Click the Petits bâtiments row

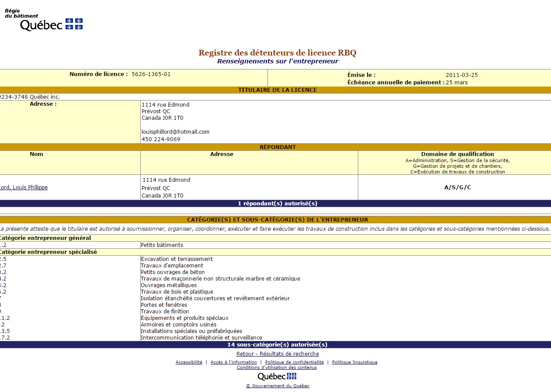(x=275, y=245)
